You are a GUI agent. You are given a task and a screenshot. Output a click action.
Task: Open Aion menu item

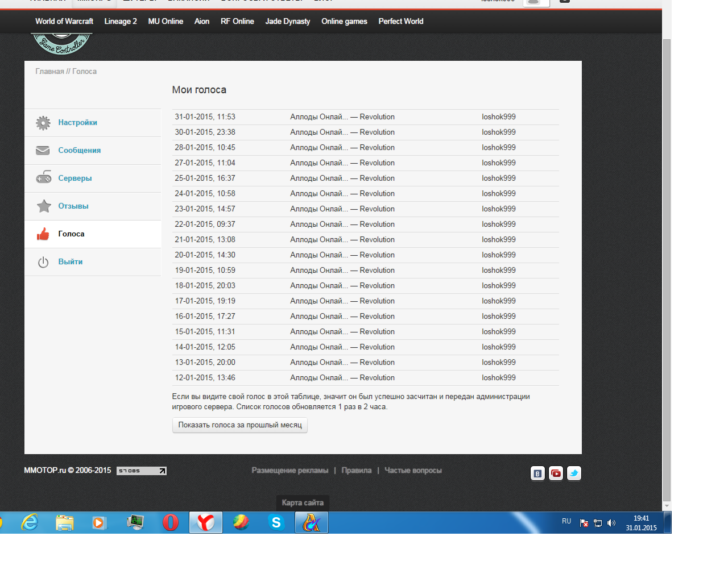pos(202,21)
